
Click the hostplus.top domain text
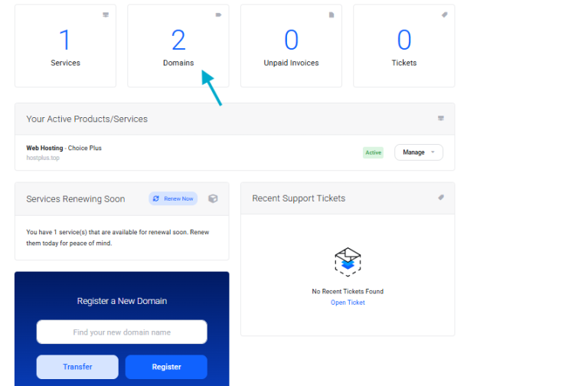[x=43, y=158]
